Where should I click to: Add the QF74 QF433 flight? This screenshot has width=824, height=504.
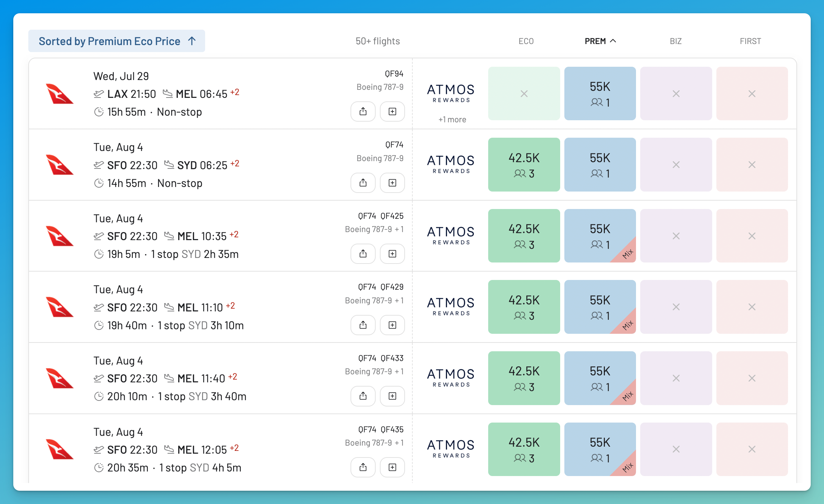click(x=392, y=396)
